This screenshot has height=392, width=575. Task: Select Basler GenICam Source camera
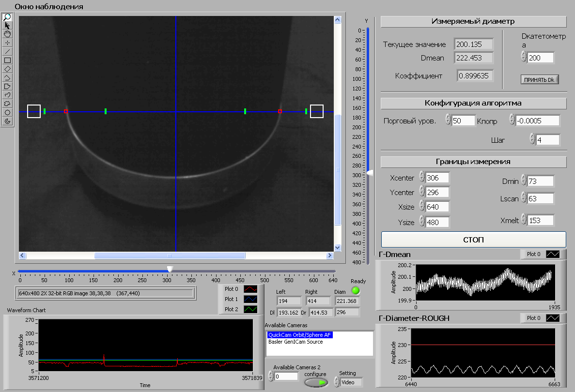pos(295,342)
